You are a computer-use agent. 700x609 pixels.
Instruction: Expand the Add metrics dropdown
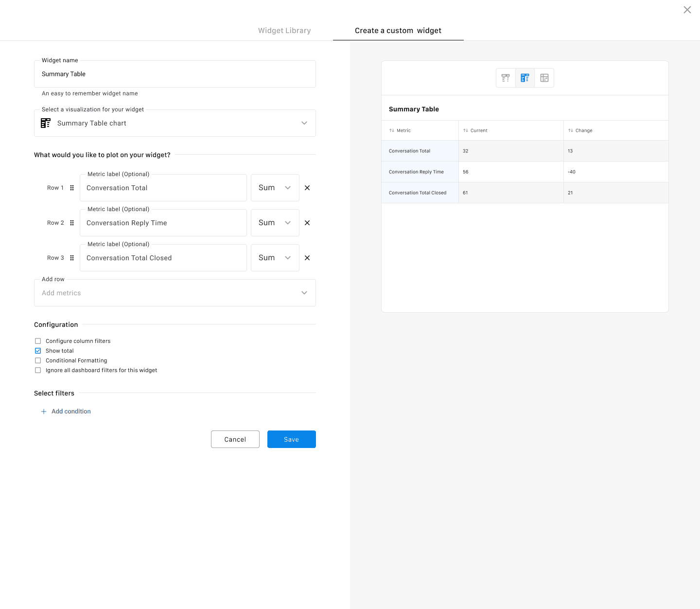click(x=175, y=293)
